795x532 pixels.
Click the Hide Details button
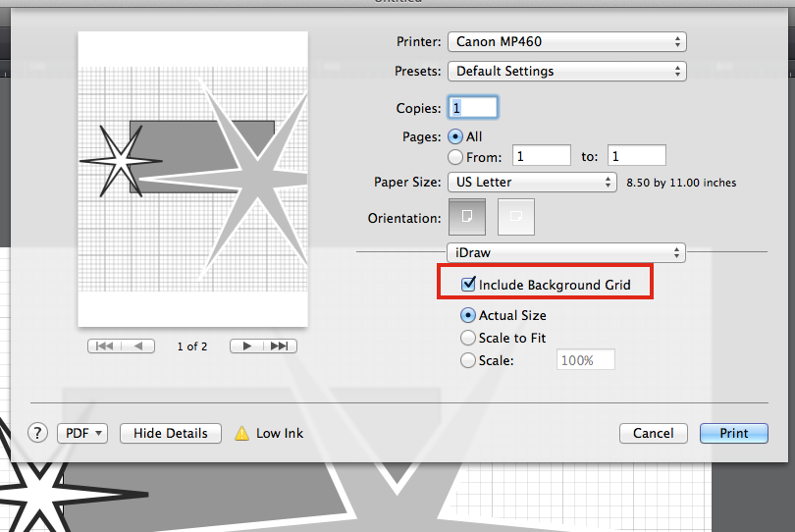(x=171, y=433)
